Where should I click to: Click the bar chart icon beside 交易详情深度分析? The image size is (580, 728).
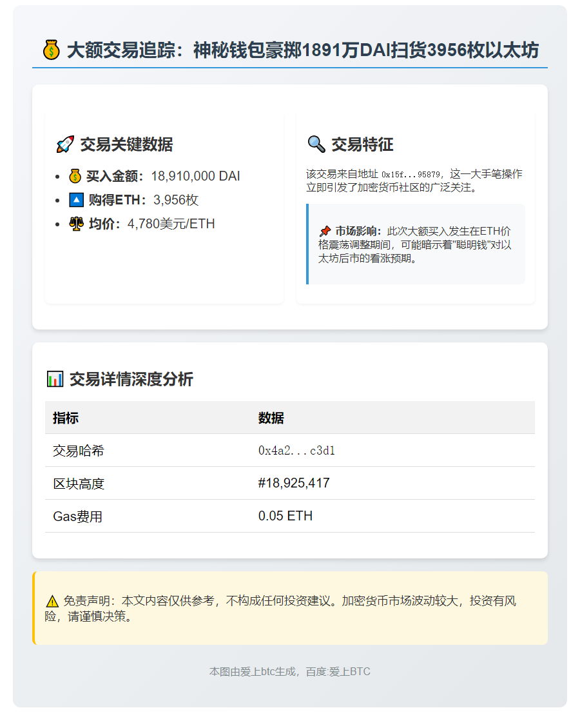coord(55,379)
